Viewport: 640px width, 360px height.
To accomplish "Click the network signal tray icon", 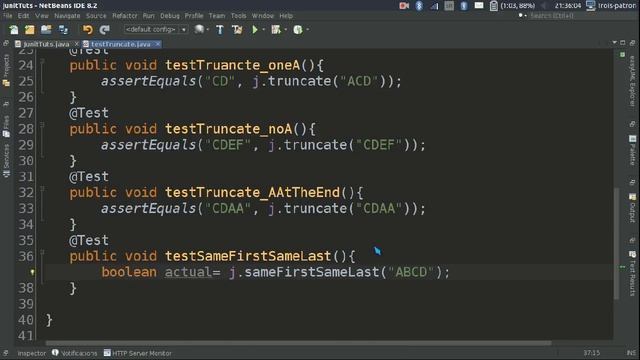I will click(x=434, y=6).
